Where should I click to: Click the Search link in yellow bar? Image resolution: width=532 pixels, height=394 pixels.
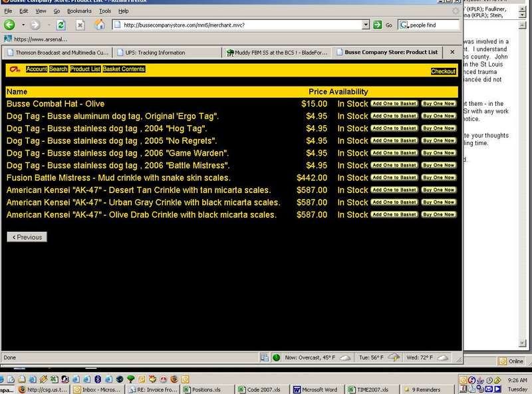click(59, 69)
